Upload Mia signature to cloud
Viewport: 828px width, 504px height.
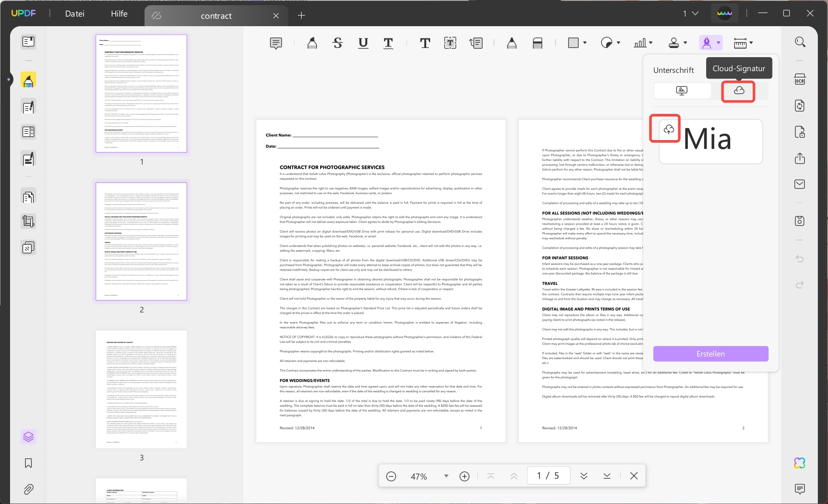[669, 129]
